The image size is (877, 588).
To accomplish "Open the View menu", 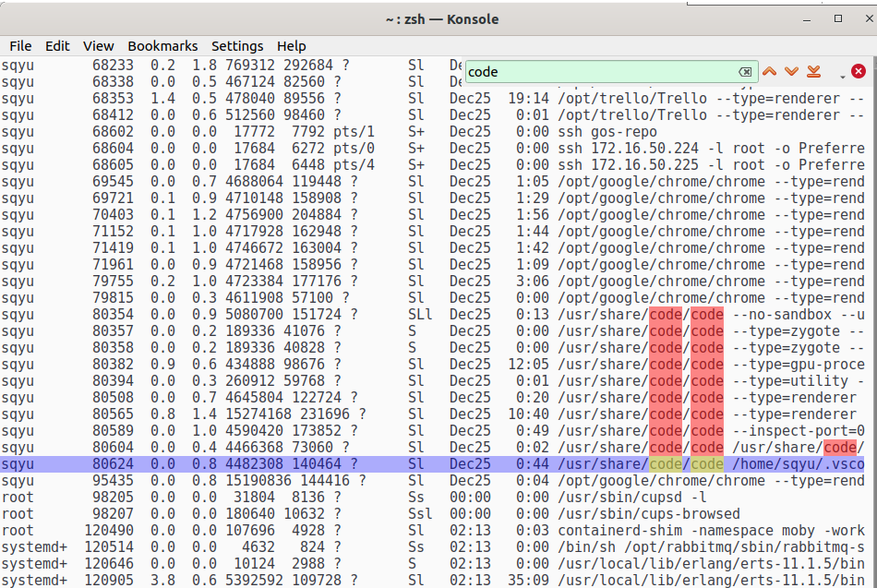I will [100, 46].
